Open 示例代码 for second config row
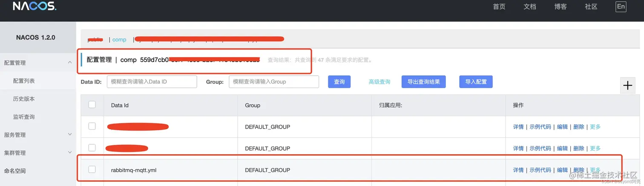The width and height of the screenshot is (644, 186). pos(540,149)
